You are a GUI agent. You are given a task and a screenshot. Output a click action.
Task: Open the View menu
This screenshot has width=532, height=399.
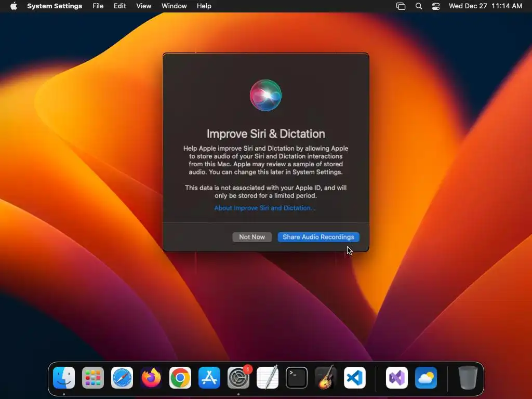[143, 6]
